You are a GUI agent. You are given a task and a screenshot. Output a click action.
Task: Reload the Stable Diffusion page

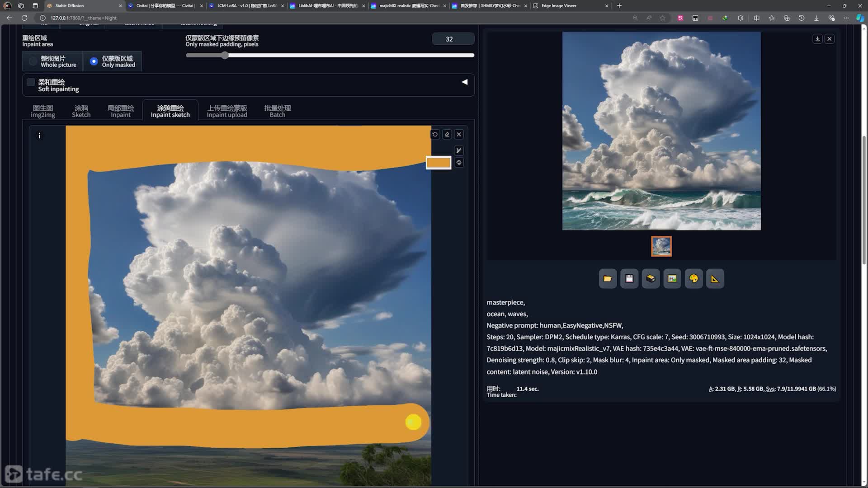[x=24, y=18]
